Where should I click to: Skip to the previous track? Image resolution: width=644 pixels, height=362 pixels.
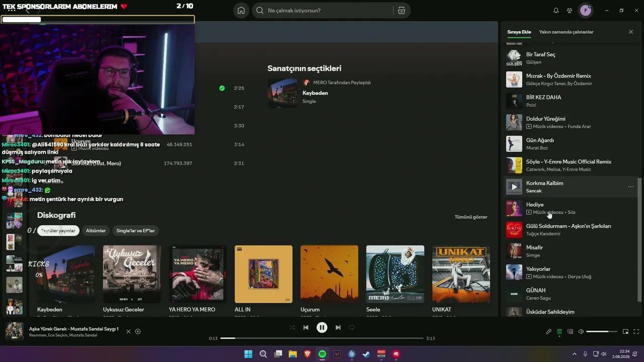pos(306,327)
